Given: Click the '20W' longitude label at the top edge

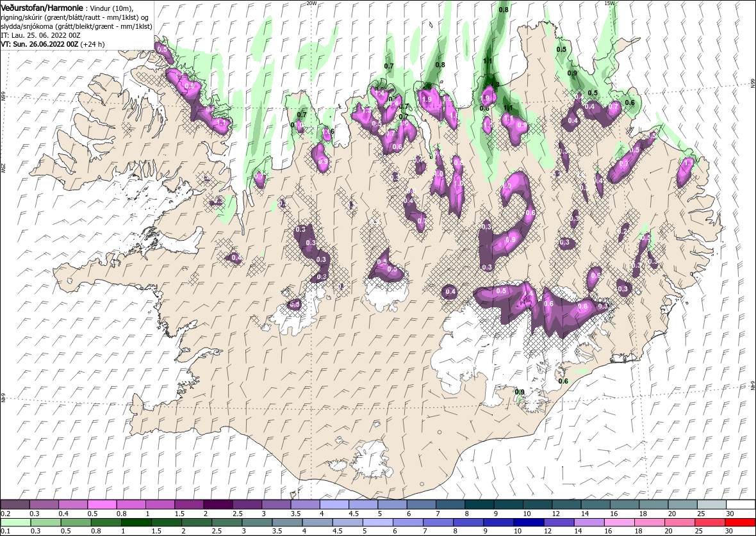Looking at the screenshot, I should pos(312,3).
